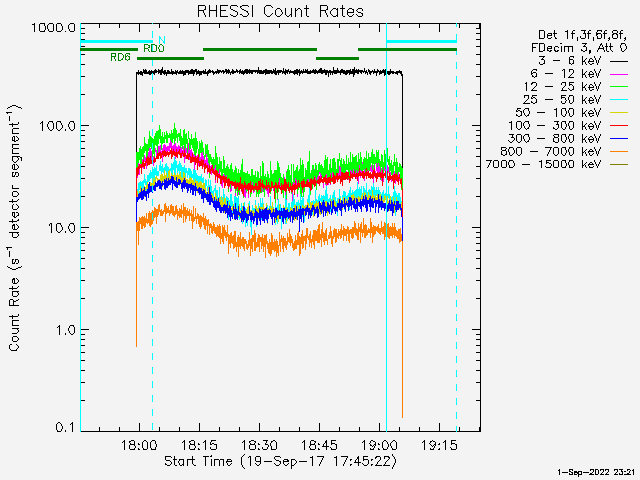Click the FDecim 3, Att 0 text
Image resolution: width=640 pixels, height=480 pixels.
(x=579, y=48)
